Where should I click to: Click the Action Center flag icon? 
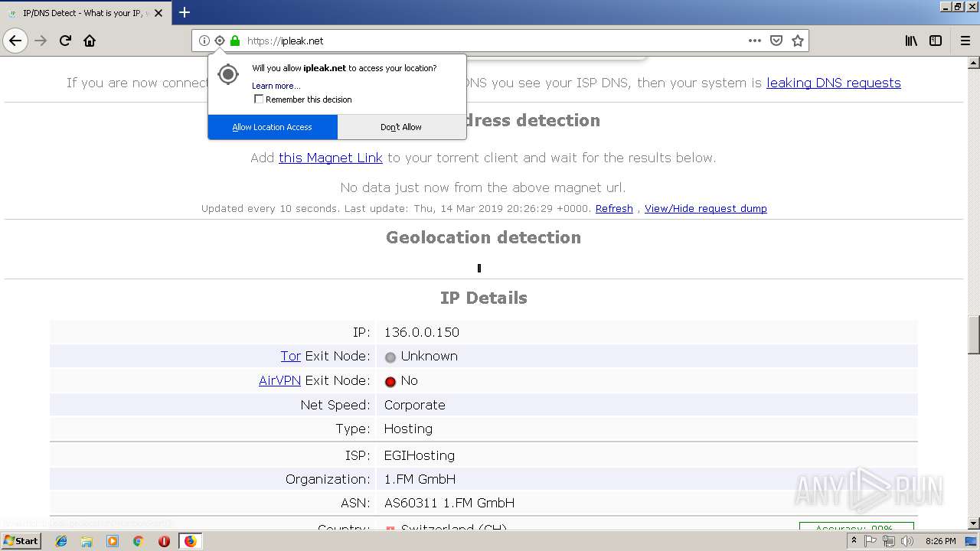coord(871,541)
